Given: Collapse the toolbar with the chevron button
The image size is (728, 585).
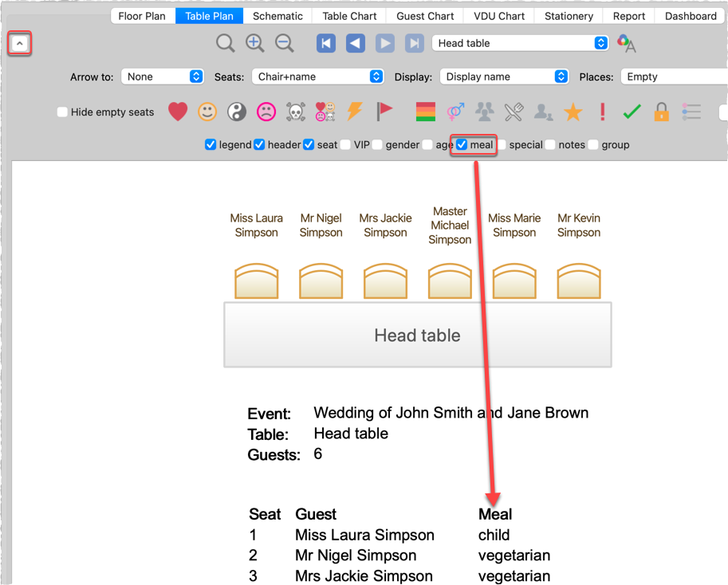Looking at the screenshot, I should pyautogui.click(x=21, y=44).
